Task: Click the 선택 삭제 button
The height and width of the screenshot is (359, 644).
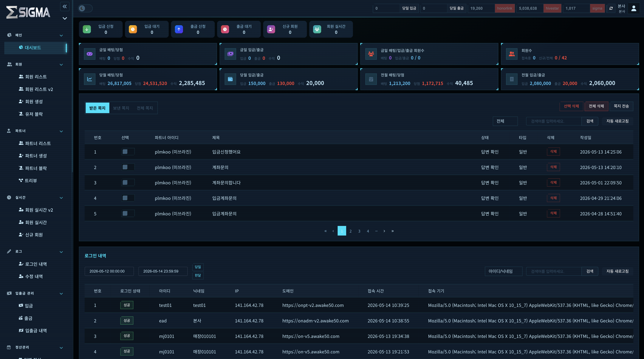Action: 571,106
